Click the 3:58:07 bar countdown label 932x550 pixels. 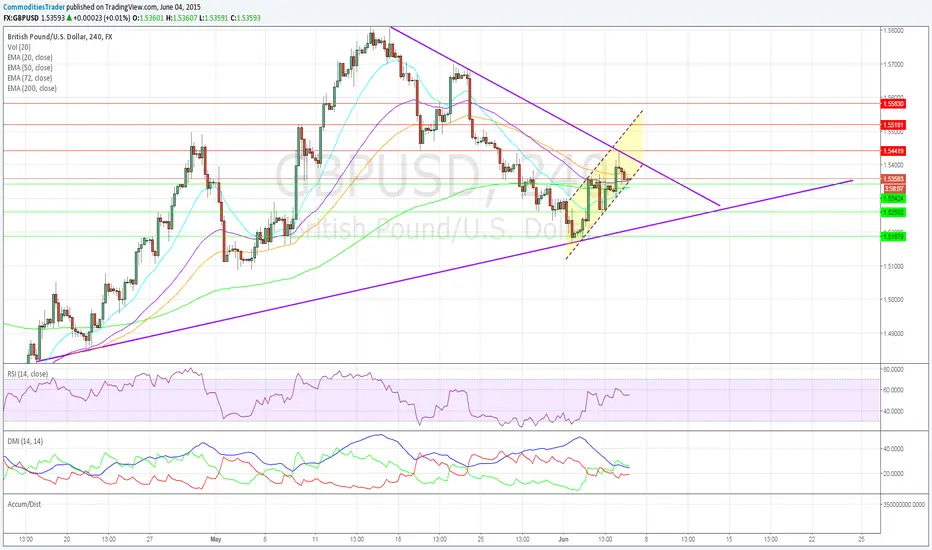click(894, 188)
